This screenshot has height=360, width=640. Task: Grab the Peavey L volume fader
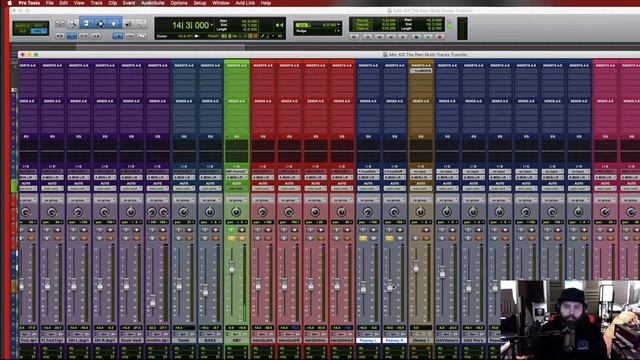(363, 289)
